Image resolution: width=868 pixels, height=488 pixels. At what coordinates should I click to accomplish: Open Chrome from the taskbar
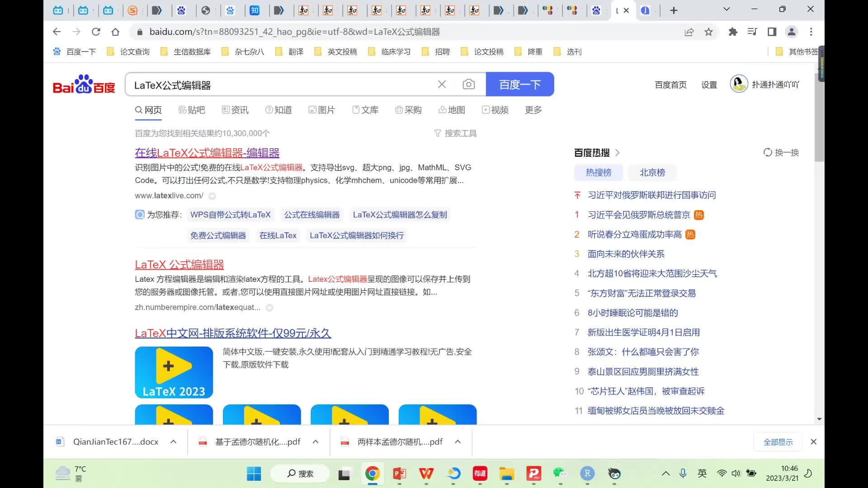click(x=372, y=474)
